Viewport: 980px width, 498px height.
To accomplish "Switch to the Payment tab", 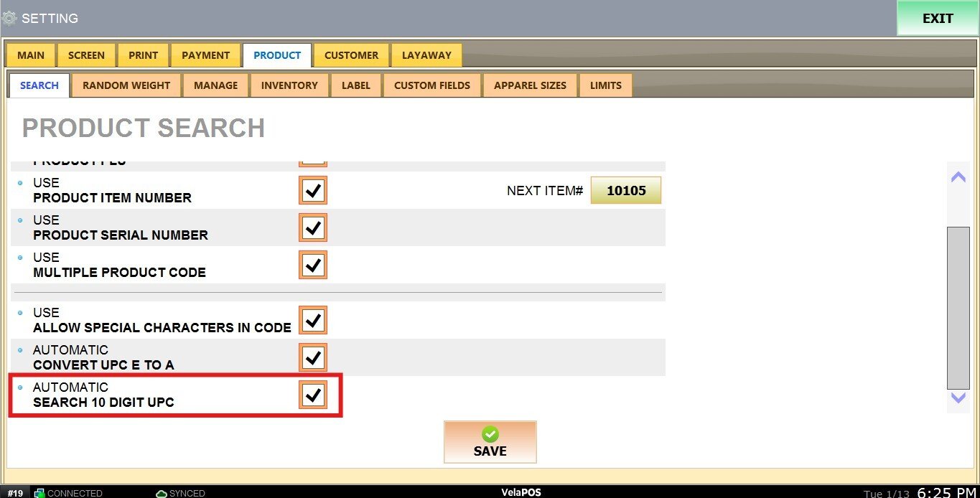I will [x=205, y=55].
